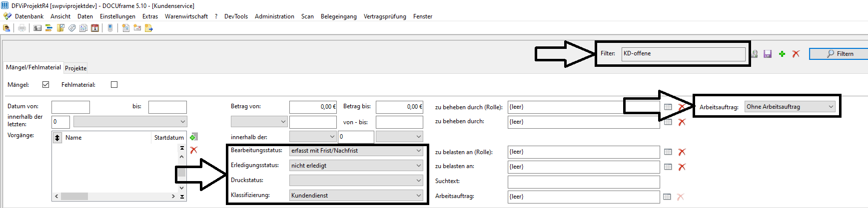Click the Filtern button
This screenshot has width=868, height=208.
pyautogui.click(x=840, y=54)
